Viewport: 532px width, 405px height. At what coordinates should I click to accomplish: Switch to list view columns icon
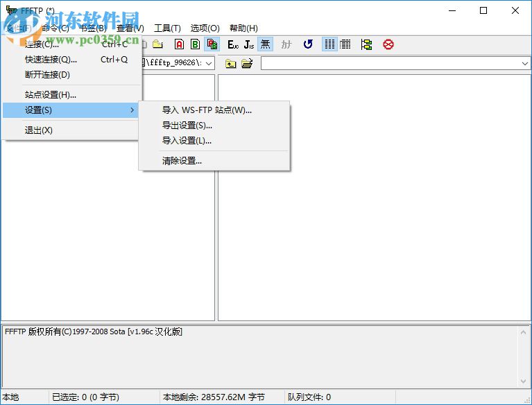pos(329,44)
